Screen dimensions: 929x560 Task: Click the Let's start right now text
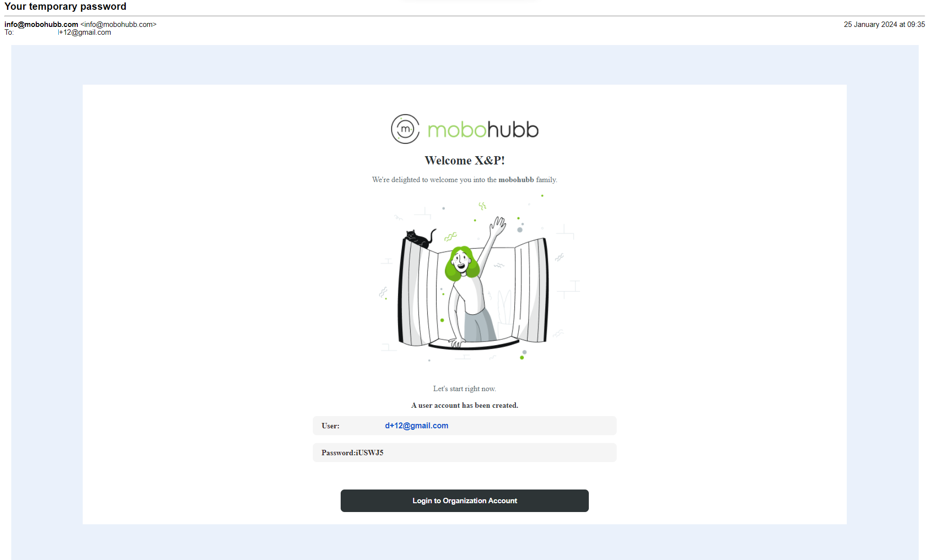click(464, 389)
